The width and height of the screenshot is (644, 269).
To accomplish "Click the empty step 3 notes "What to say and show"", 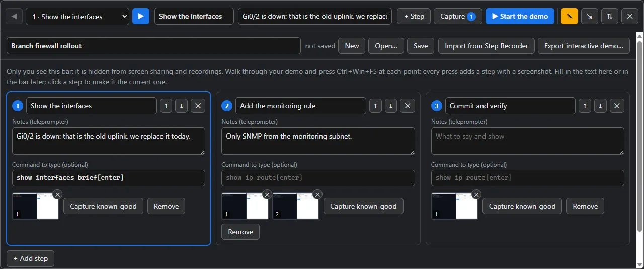I will [x=528, y=141].
